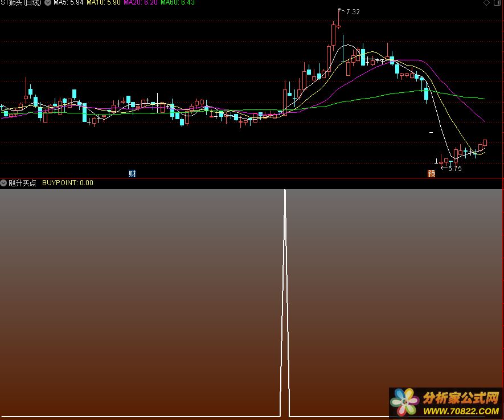Viewport: 504px width, 420px height.
Task: Click the last red candlestick on the right
Action: tap(485, 143)
